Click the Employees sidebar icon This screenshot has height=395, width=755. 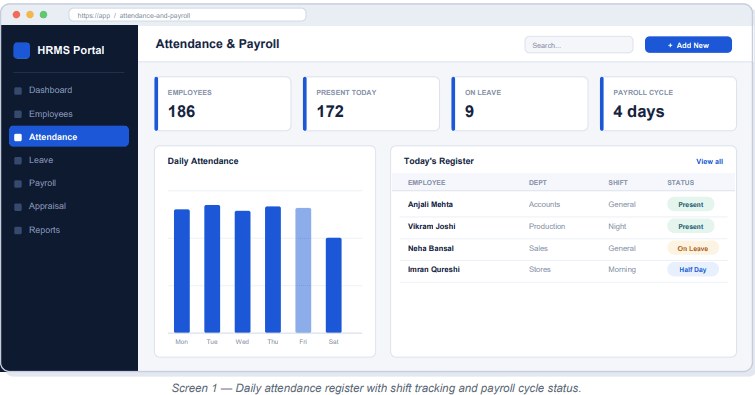(x=18, y=114)
